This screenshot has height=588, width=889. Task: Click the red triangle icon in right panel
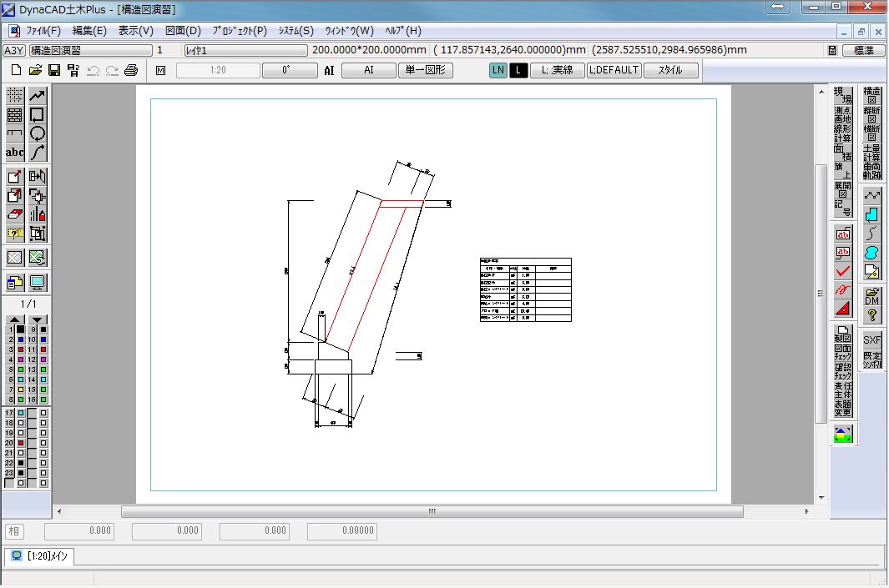[843, 309]
